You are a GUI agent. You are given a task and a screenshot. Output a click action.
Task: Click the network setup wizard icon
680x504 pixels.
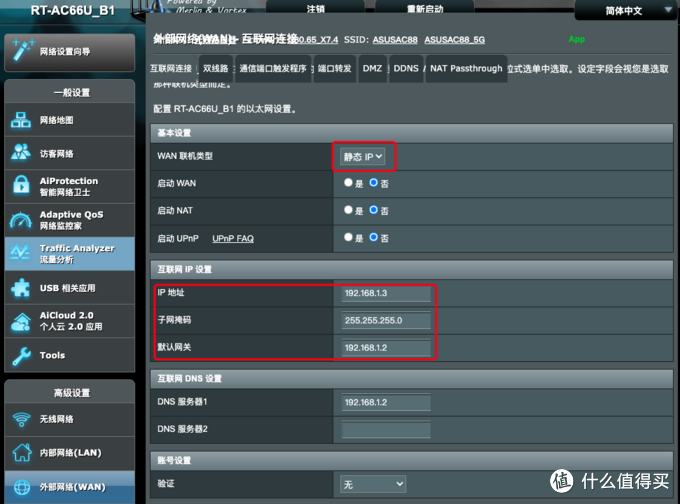pos(22,50)
